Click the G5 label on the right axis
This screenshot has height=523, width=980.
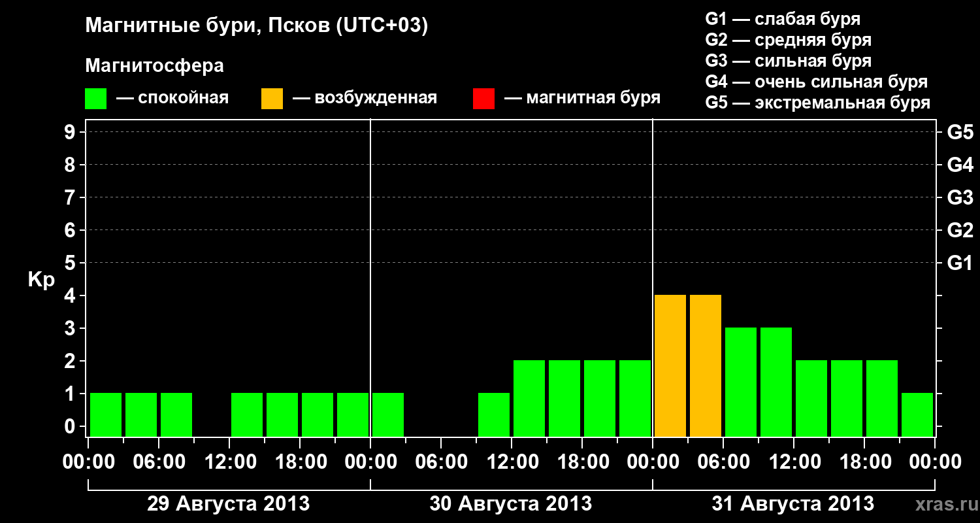click(960, 132)
